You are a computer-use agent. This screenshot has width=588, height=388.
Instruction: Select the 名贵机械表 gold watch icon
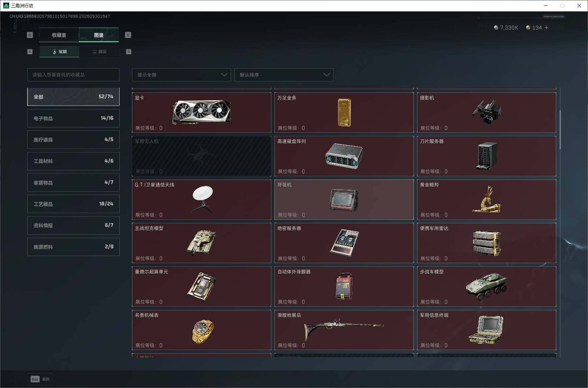pos(203,331)
